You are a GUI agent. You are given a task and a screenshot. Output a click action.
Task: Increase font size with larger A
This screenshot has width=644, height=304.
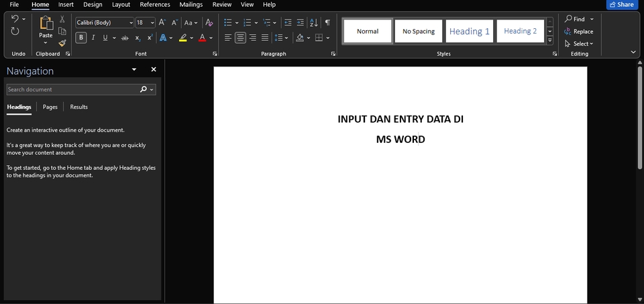point(162,23)
